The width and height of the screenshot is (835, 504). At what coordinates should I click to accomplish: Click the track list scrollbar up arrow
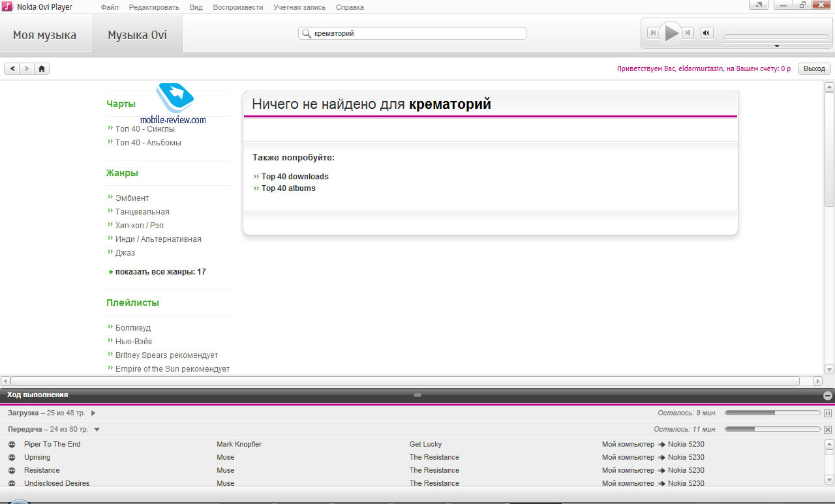[x=829, y=443]
